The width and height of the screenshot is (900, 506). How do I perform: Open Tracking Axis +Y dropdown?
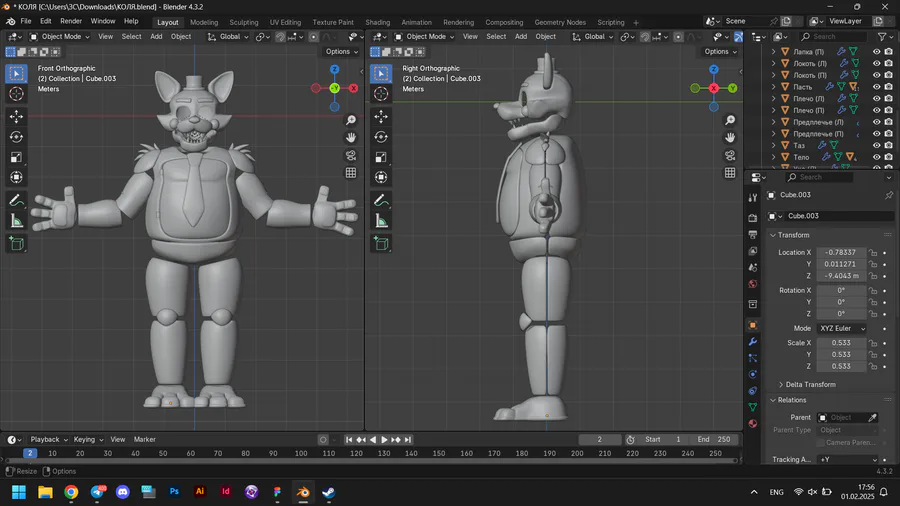pos(848,460)
